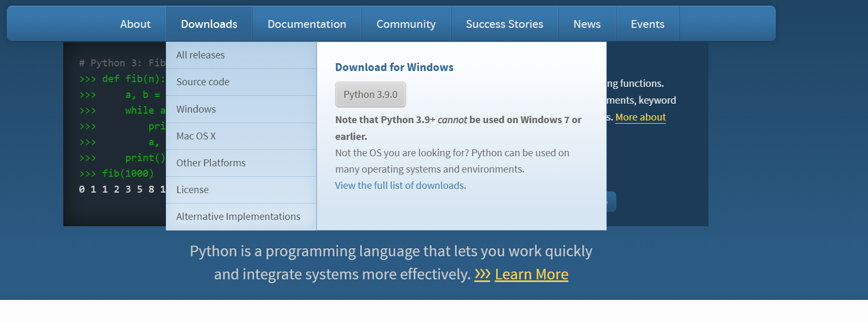
Task: Open Alternative Implementations entry
Action: [x=238, y=217]
